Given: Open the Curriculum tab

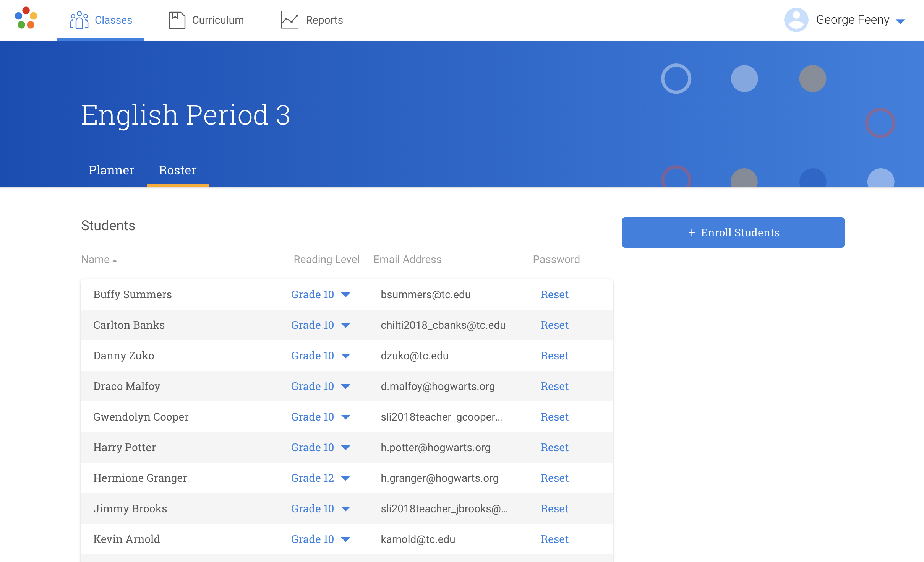Looking at the screenshot, I should 206,20.
